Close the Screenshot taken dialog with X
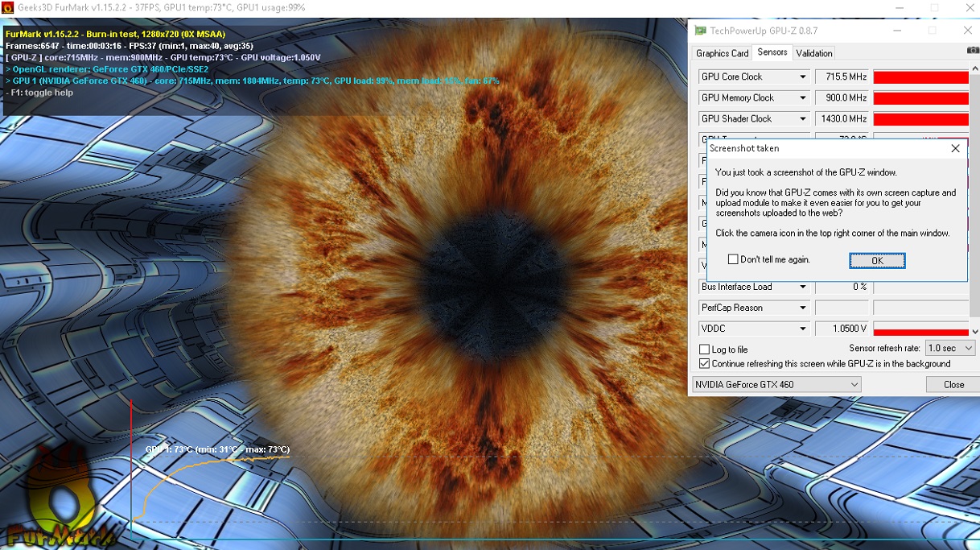Image resolution: width=980 pixels, height=550 pixels. click(x=955, y=149)
